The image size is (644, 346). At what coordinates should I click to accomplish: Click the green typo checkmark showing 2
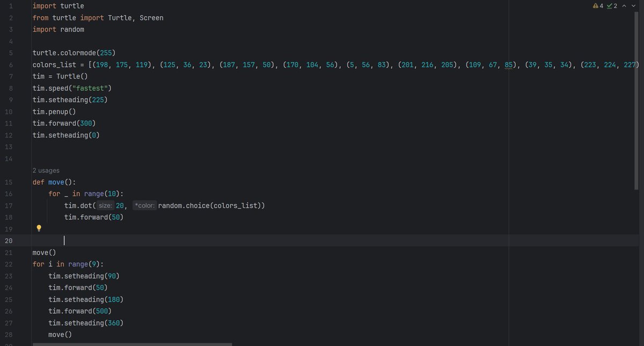click(x=612, y=6)
